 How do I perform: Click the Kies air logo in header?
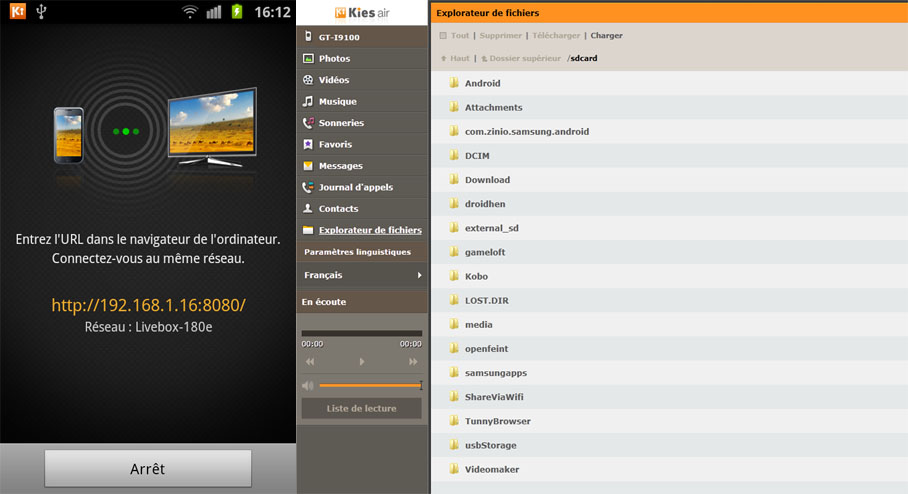(362, 12)
